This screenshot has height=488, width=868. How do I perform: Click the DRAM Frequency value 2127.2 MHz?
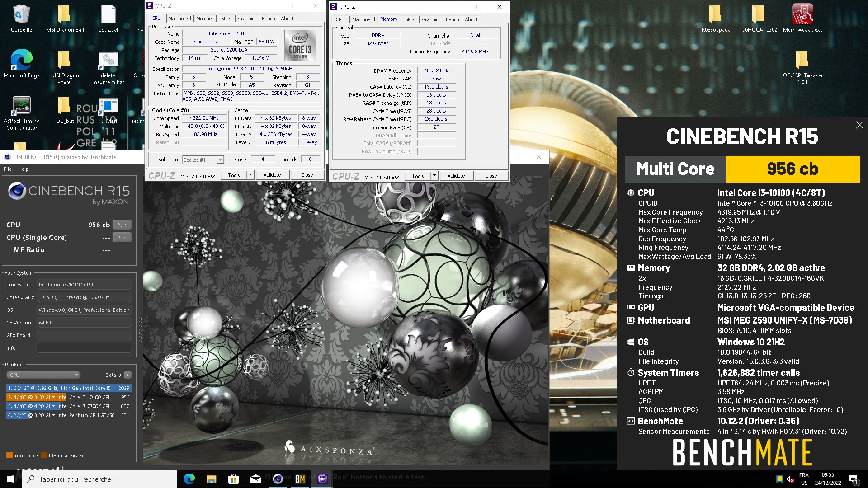[x=436, y=70]
